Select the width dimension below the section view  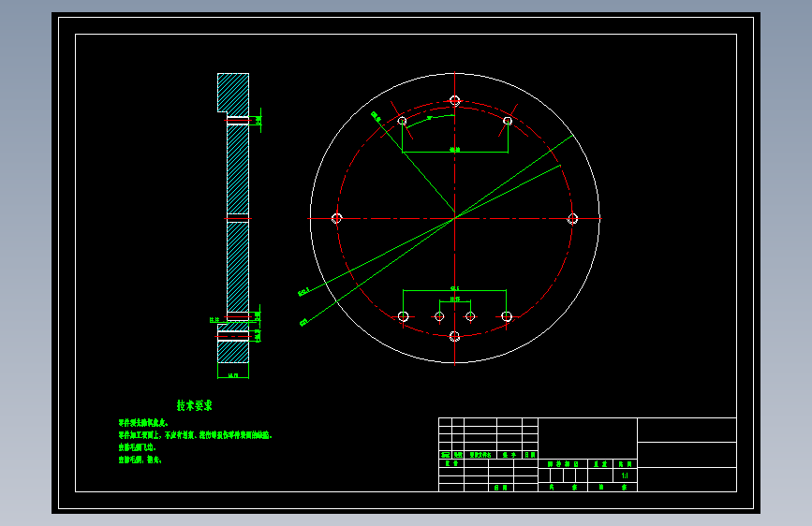tap(233, 375)
